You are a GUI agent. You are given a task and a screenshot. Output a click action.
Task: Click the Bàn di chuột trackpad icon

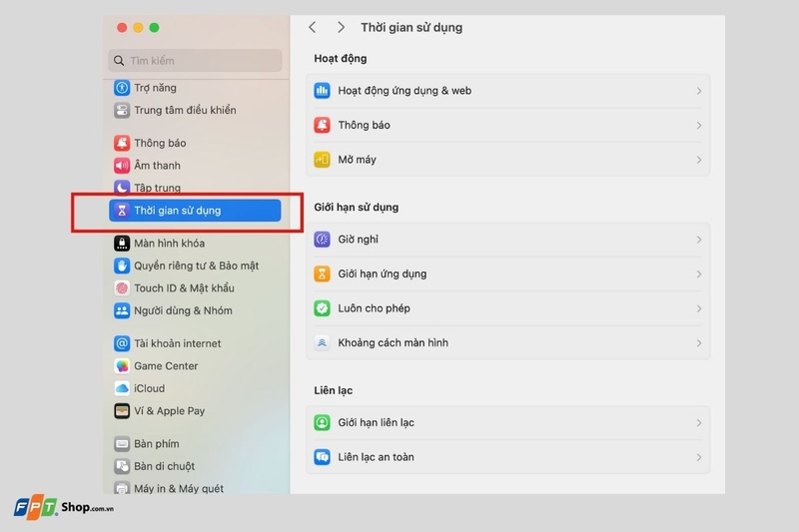click(122, 466)
